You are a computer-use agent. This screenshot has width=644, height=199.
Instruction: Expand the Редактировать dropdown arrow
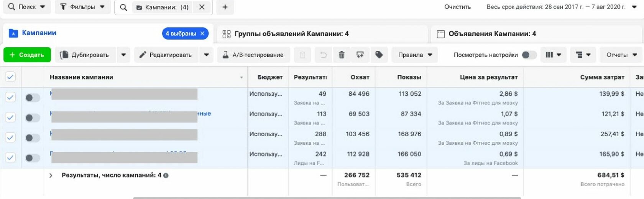(x=206, y=55)
